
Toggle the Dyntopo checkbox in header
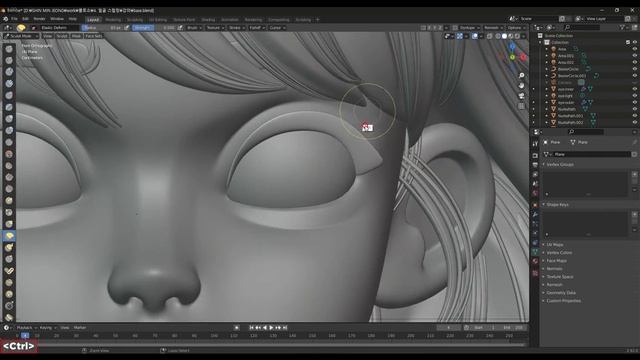pos(455,28)
